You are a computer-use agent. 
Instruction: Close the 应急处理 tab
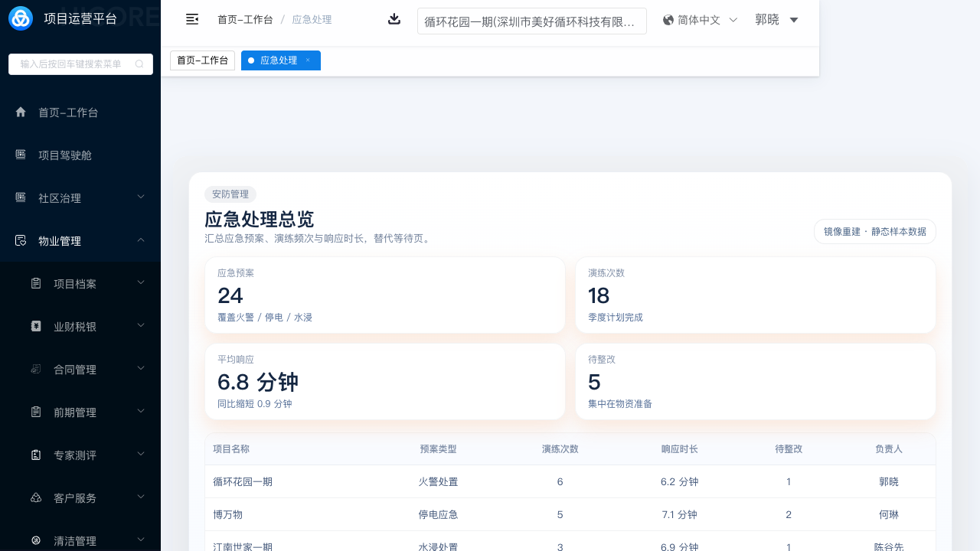(308, 60)
